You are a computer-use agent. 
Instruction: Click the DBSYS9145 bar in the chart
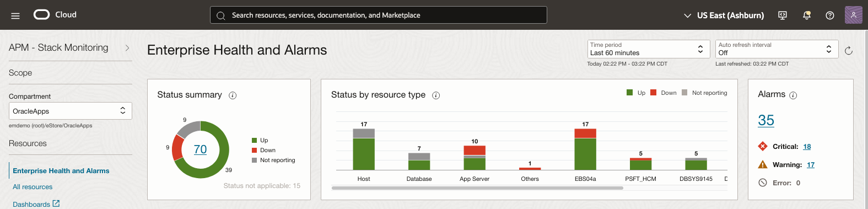click(696, 164)
